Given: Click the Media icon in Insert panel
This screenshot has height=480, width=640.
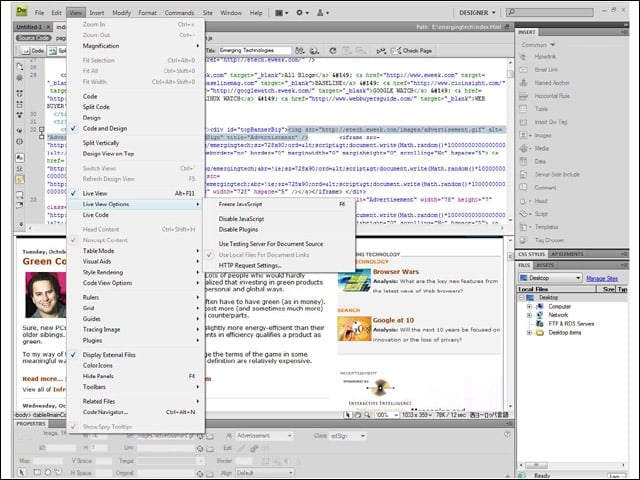Looking at the screenshot, I should (x=524, y=148).
